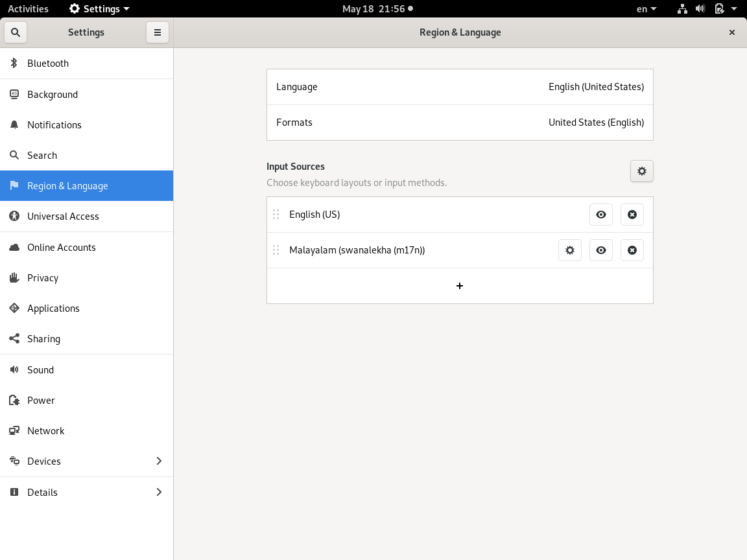Remove the Malayalam input source

(632, 250)
